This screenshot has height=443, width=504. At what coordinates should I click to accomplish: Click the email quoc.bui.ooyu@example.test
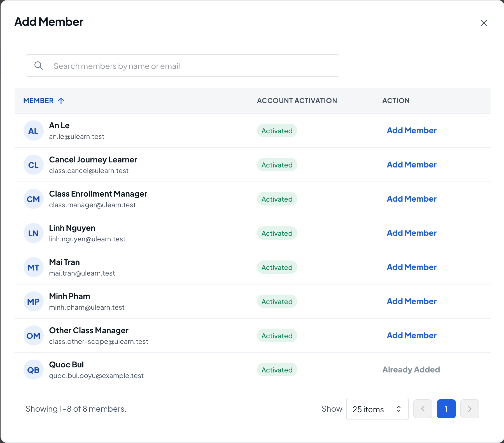coord(96,376)
